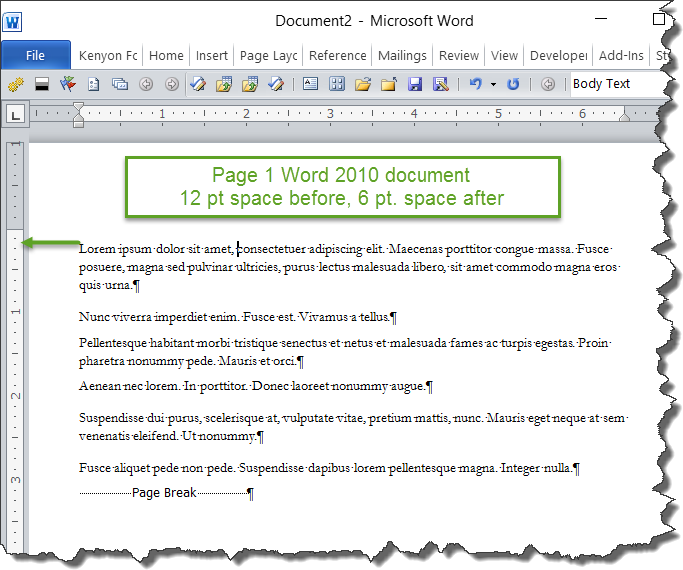Click the horizontal ruler at 3 inch mark
The width and height of the screenshot is (683, 570).
pyautogui.click(x=330, y=114)
